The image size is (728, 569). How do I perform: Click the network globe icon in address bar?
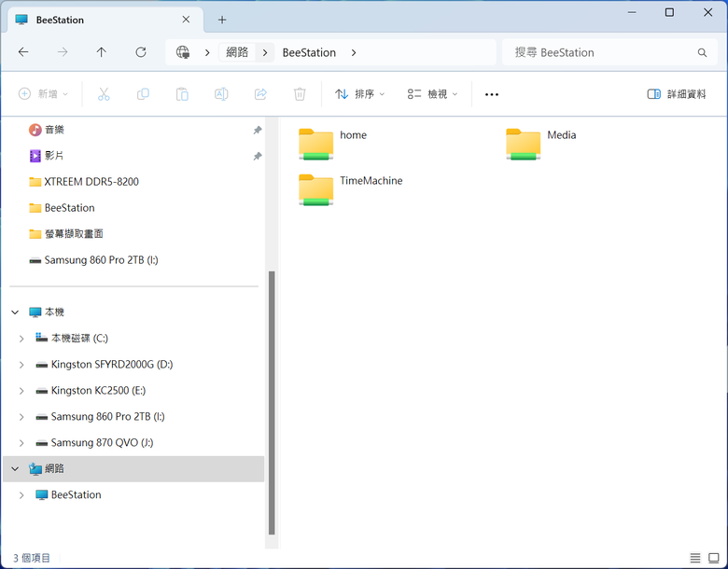point(183,52)
